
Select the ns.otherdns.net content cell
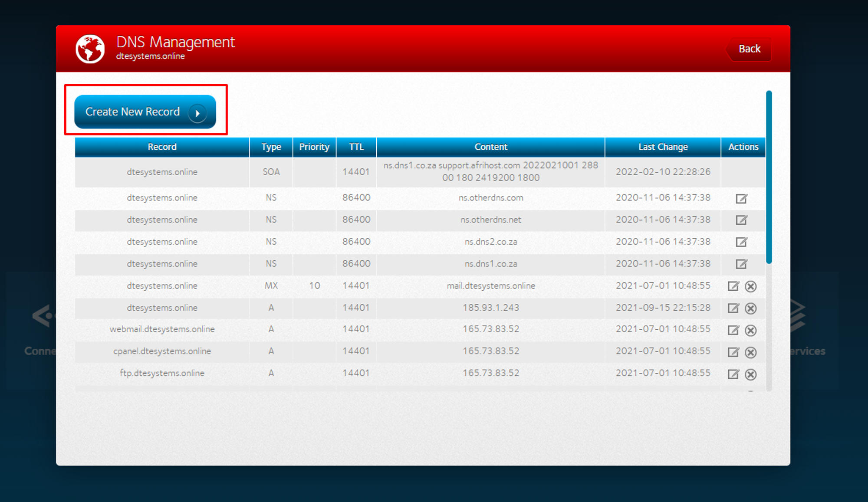coord(491,220)
